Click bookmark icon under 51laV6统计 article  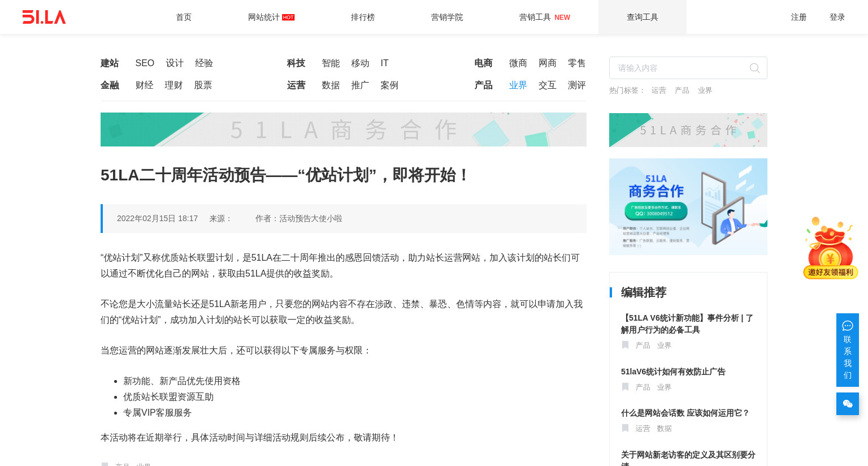coord(625,387)
